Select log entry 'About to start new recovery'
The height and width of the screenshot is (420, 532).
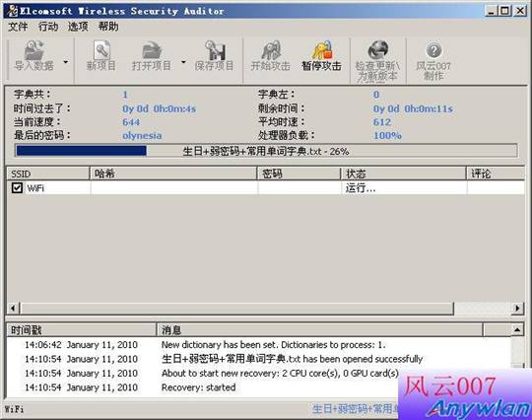280,373
